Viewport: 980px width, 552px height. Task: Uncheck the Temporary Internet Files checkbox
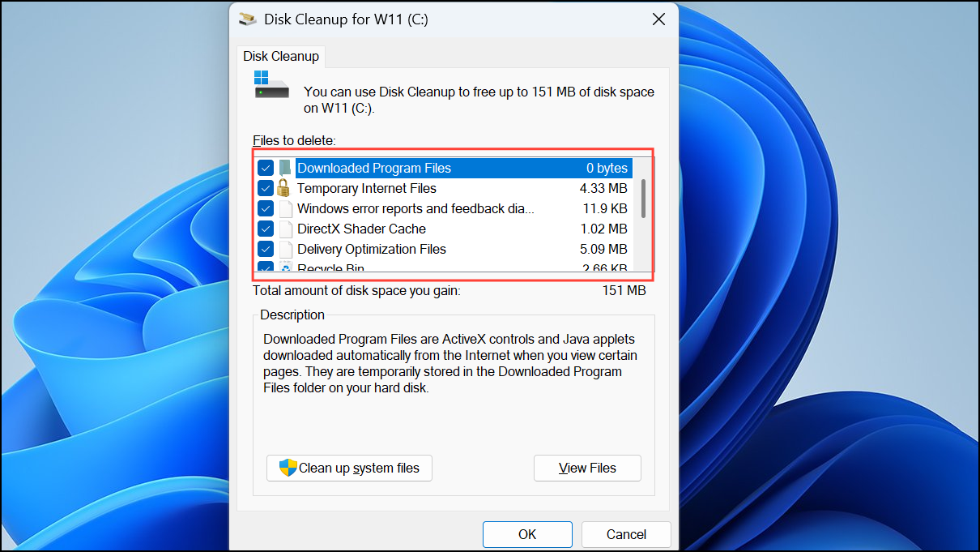266,188
